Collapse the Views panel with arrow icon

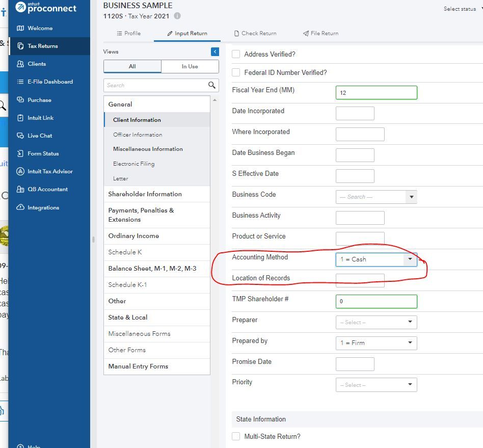[215, 51]
